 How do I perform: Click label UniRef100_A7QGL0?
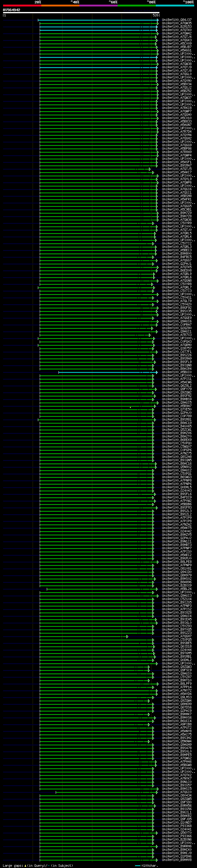pyautogui.click(x=176, y=74)
